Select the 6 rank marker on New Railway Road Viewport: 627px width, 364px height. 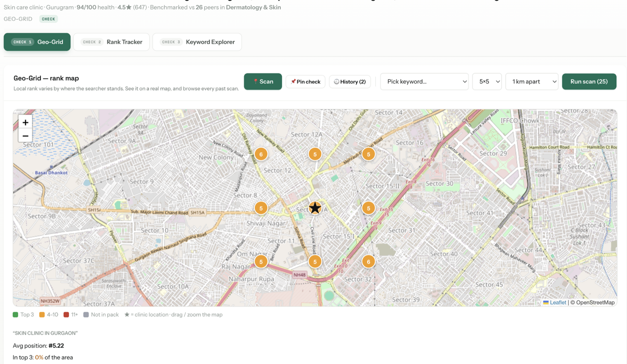pyautogui.click(x=261, y=154)
